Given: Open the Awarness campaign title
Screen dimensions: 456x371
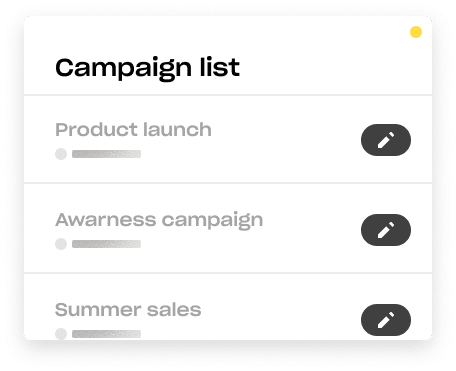Looking at the screenshot, I should (x=159, y=220).
